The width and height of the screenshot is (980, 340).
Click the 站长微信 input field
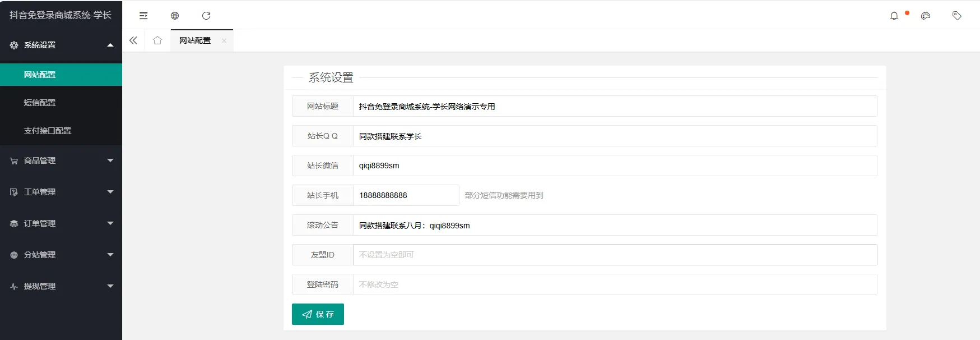(615, 166)
